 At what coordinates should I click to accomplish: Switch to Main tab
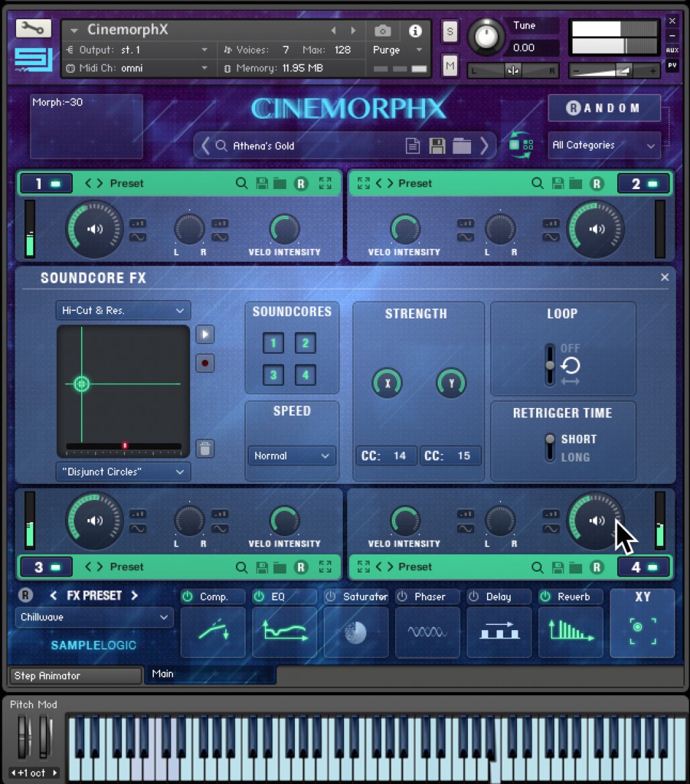tap(210, 674)
